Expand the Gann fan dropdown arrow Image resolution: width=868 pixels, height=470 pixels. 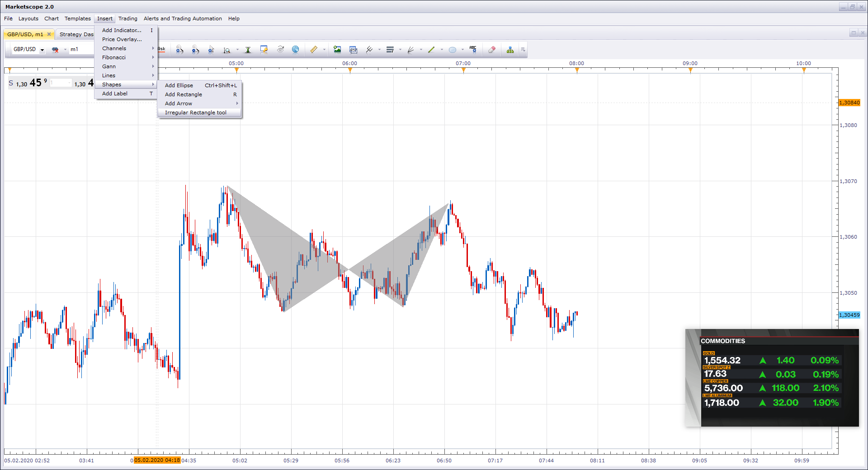[421, 50]
